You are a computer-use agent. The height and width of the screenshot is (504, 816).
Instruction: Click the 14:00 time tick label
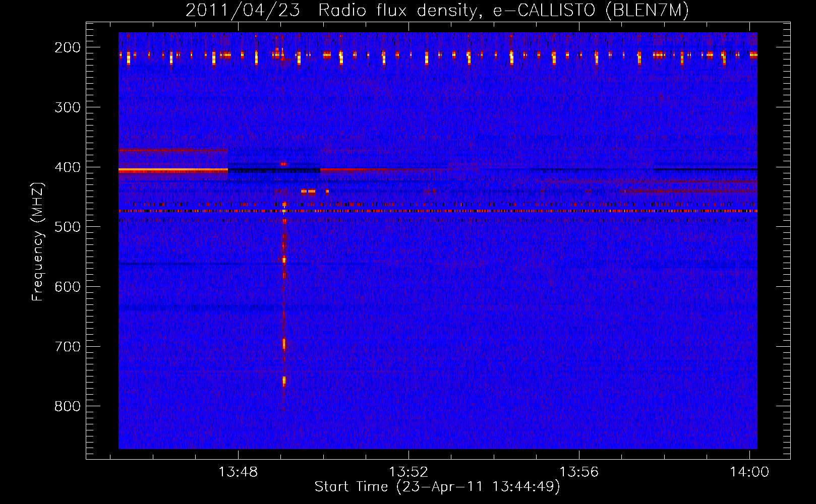(749, 472)
